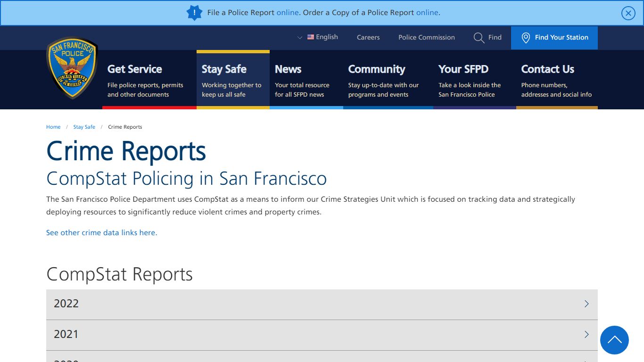The height and width of the screenshot is (362, 644).
Task: Click the location pin icon
Action: point(526,38)
